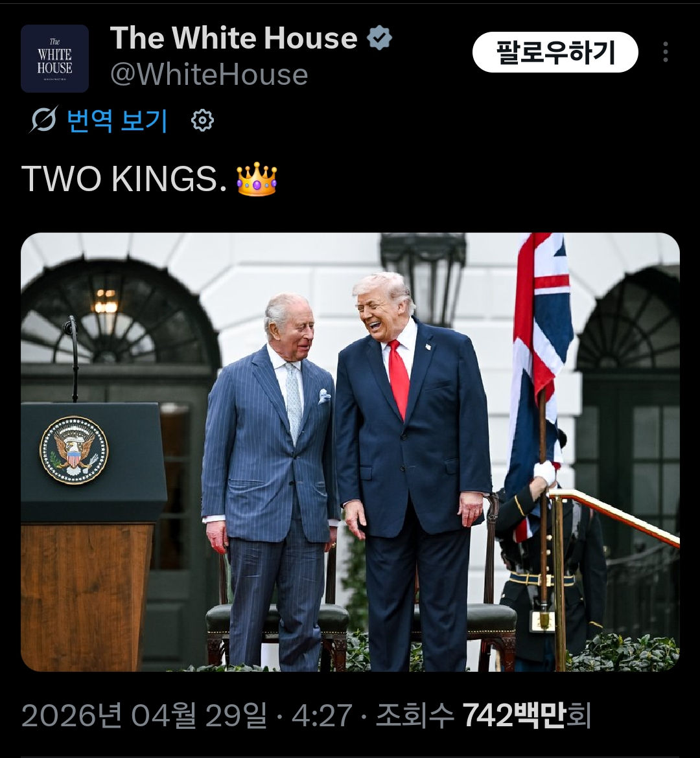
Task: Show the translation via 번역 보기
Action: pos(117,120)
